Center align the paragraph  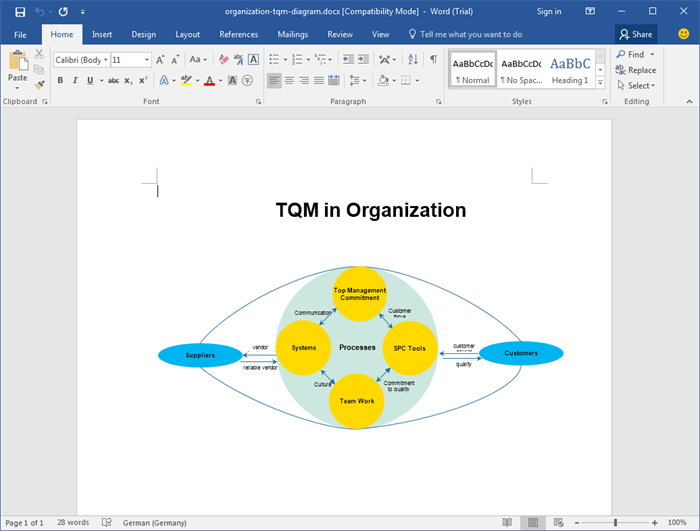click(289, 80)
